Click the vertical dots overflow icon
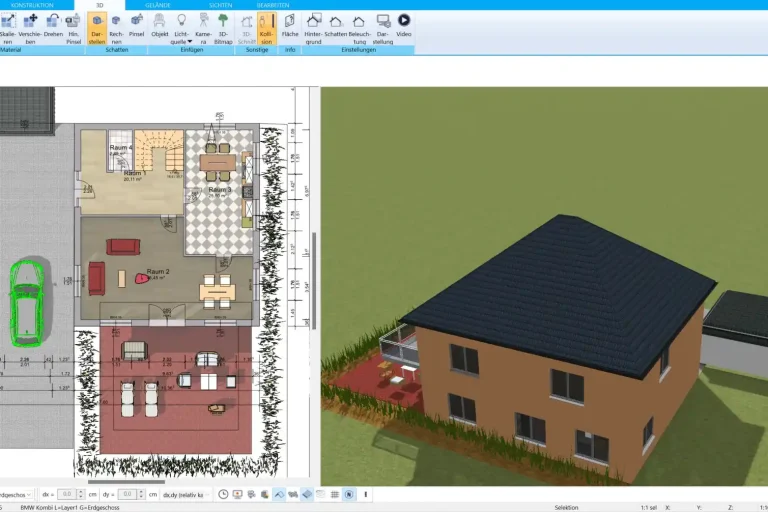This screenshot has height=512, width=768. (x=365, y=494)
